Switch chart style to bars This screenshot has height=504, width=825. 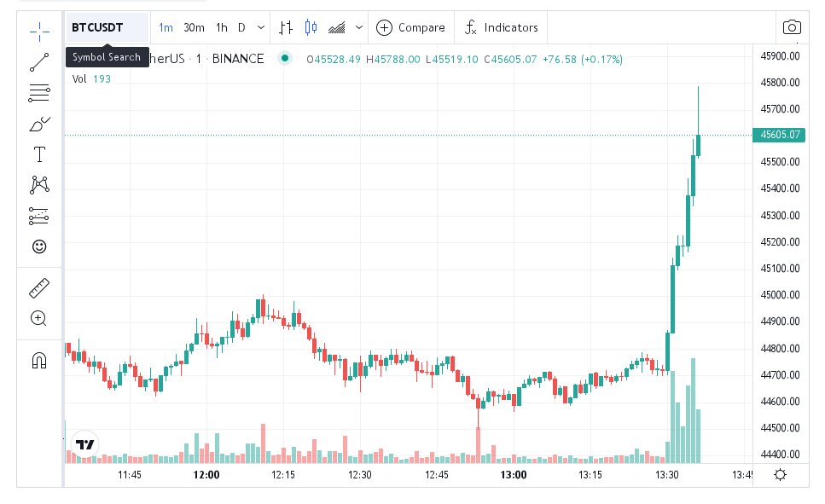coord(286,27)
